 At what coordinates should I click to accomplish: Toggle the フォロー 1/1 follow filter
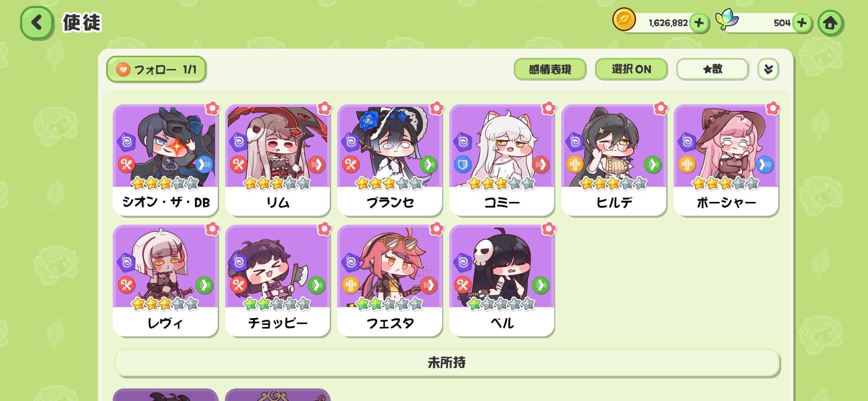click(x=156, y=69)
